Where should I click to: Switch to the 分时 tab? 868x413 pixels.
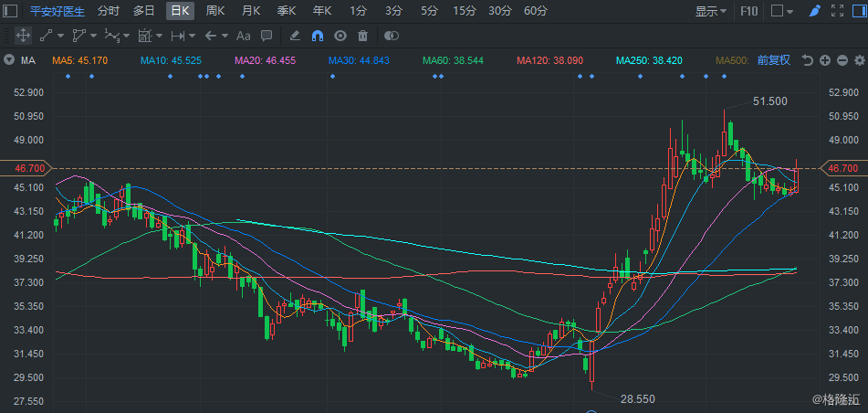[x=108, y=11]
